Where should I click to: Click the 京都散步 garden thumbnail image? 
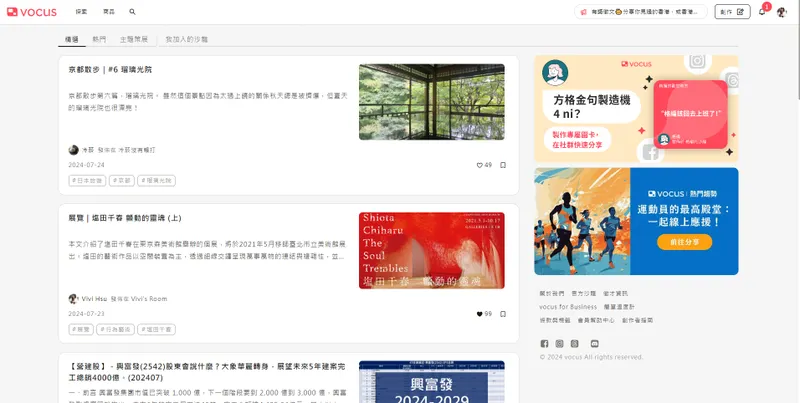click(x=432, y=102)
